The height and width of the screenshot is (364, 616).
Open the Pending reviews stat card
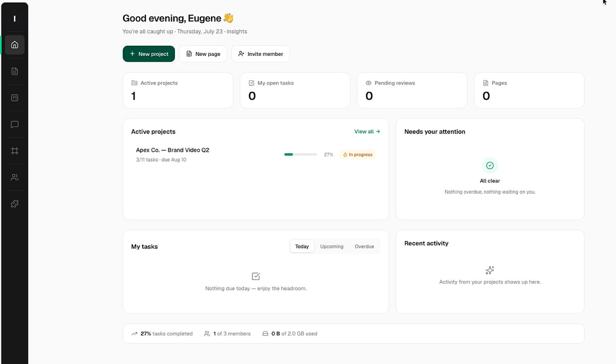pyautogui.click(x=412, y=90)
